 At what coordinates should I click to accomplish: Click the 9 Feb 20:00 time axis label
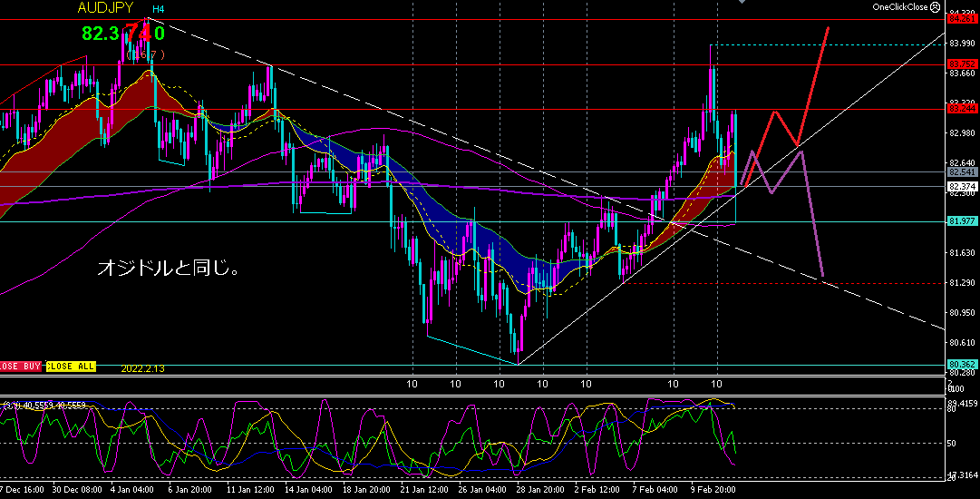713,490
